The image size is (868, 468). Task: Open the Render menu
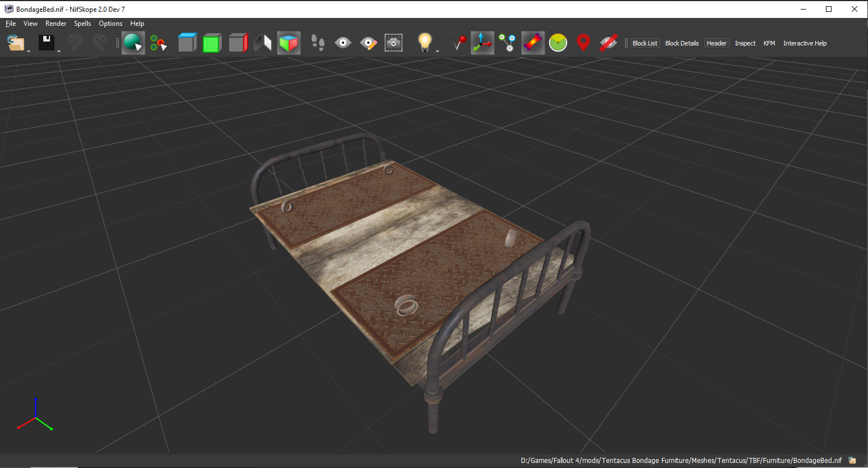pos(56,24)
